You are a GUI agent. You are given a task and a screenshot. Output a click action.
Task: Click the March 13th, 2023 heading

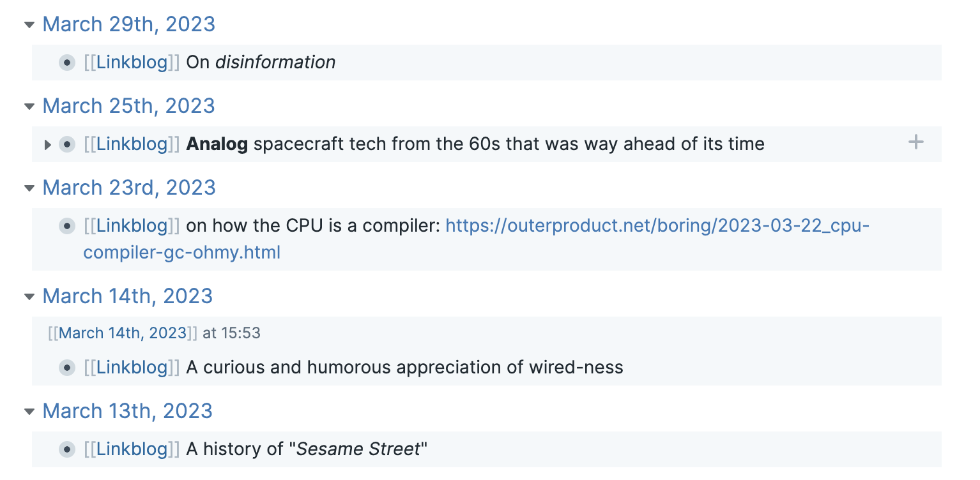pyautogui.click(x=127, y=411)
